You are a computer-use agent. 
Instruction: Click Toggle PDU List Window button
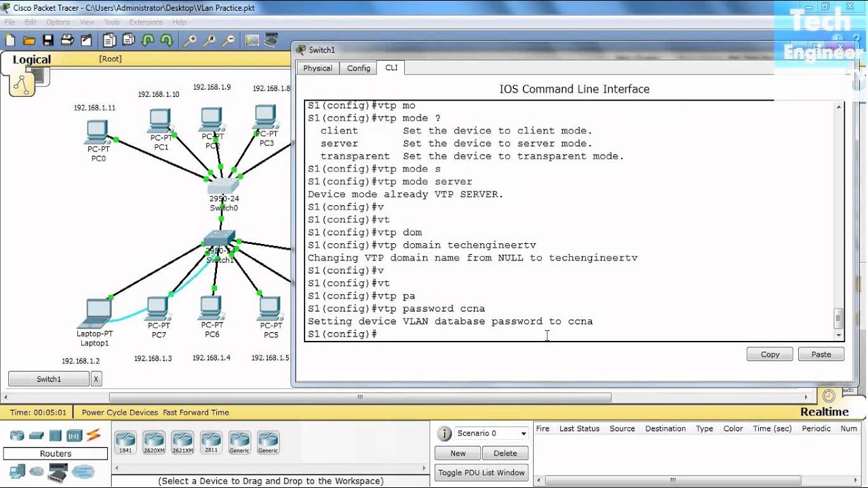point(481,472)
